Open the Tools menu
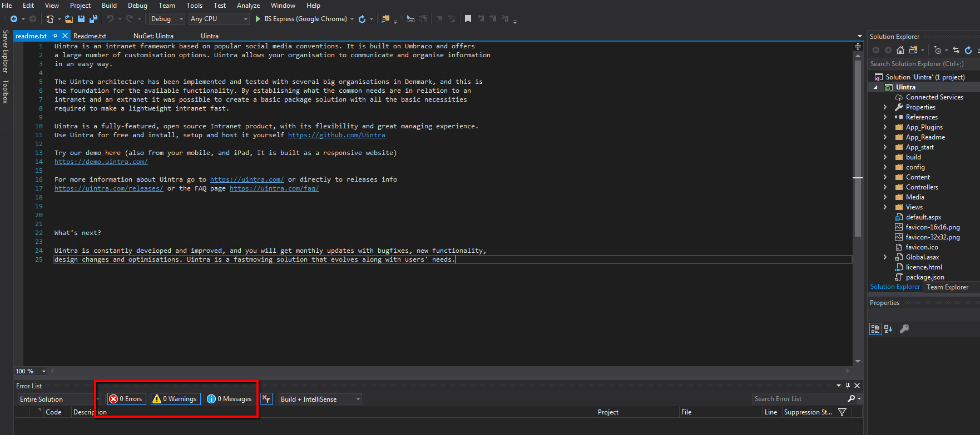980x435 pixels. (194, 6)
